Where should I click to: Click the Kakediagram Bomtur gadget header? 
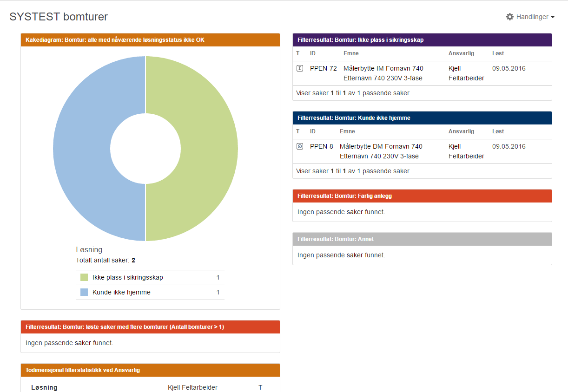pos(115,40)
